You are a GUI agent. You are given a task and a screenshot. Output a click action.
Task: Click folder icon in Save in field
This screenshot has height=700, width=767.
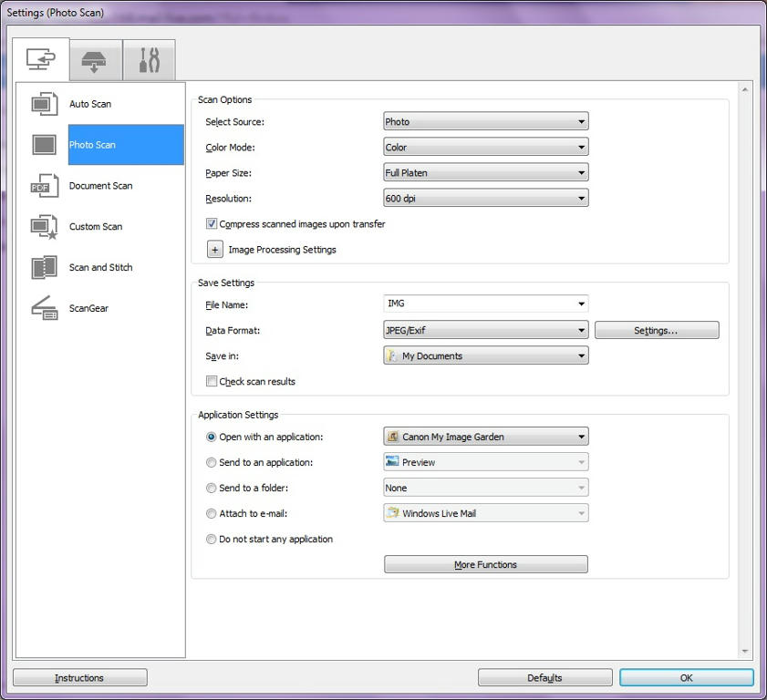[x=392, y=356]
